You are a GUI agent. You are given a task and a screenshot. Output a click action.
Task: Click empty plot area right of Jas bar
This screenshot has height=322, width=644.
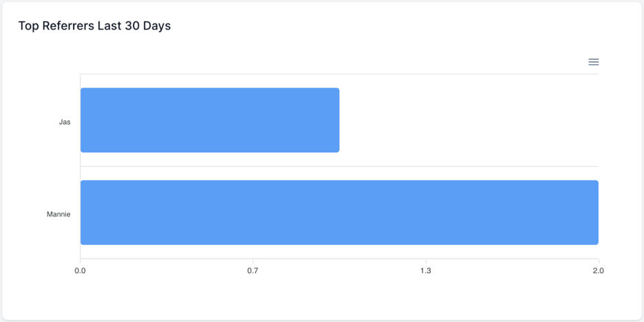click(469, 120)
